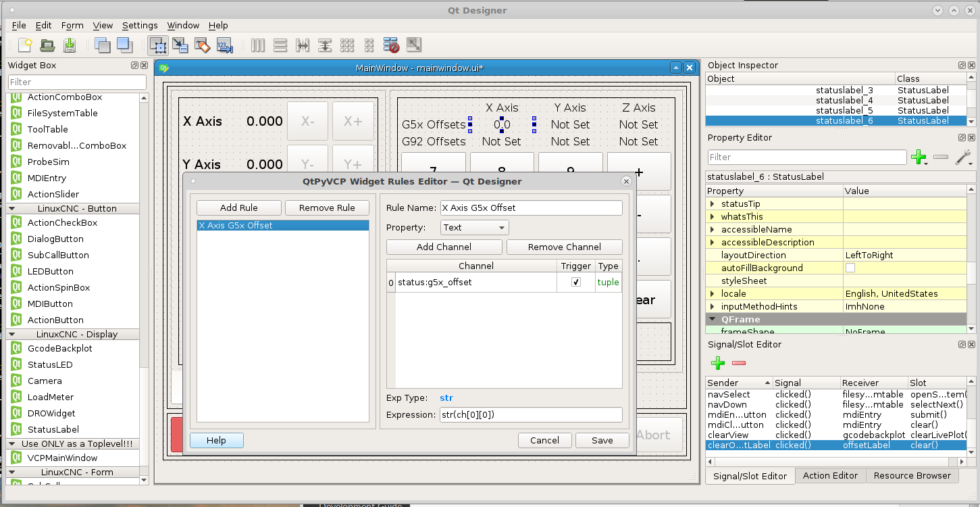This screenshot has width=980, height=507.
Task: Toggle the autoFillBackground checkbox
Action: (x=850, y=268)
